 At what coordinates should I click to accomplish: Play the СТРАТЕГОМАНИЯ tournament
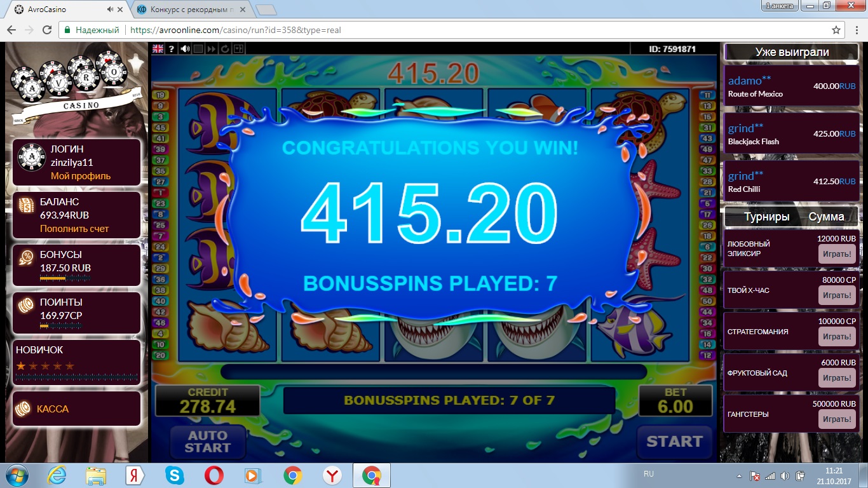[837, 337]
